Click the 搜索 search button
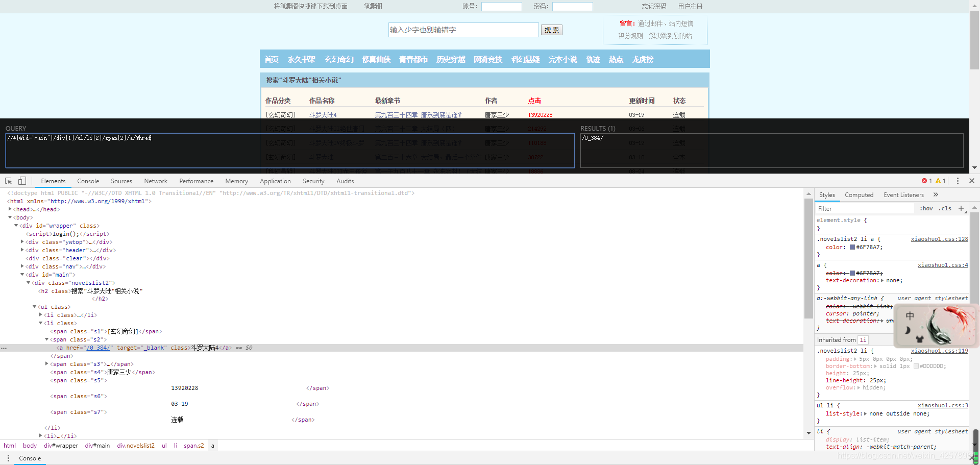This screenshot has height=465, width=980. point(552,30)
